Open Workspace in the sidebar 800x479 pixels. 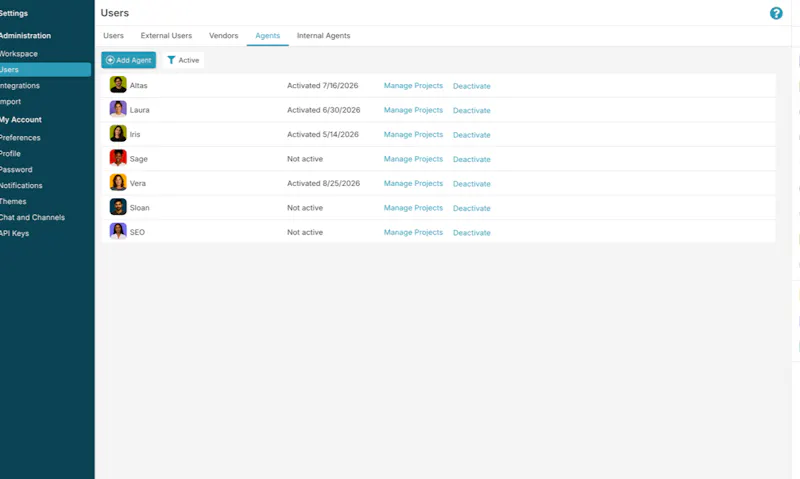coord(18,54)
